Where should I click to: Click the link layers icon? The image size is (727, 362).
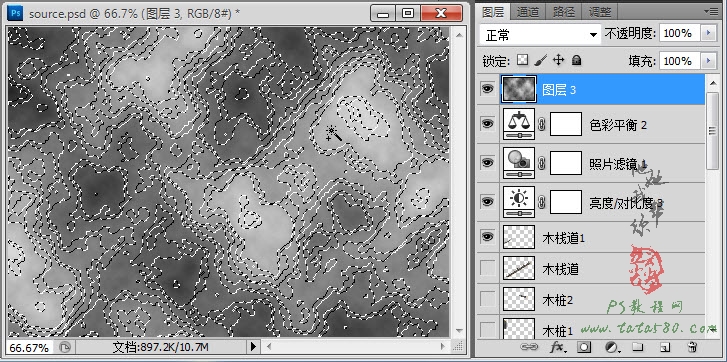pyautogui.click(x=528, y=347)
